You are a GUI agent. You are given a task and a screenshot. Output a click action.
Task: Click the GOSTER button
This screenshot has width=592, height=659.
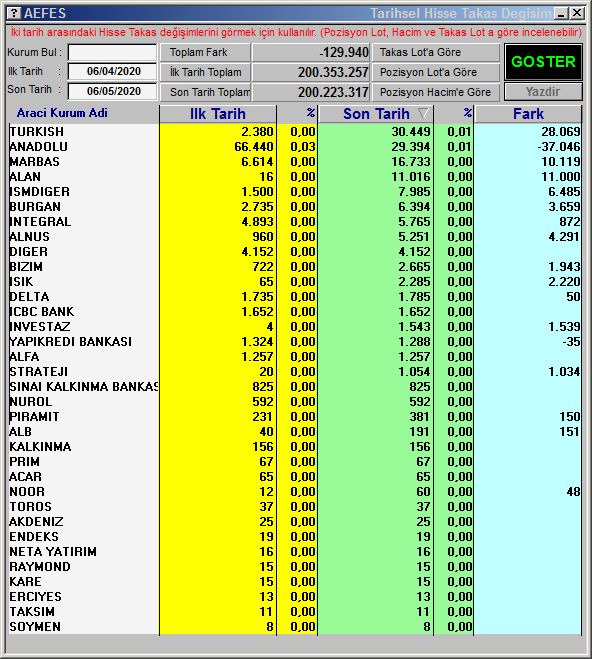pos(543,62)
